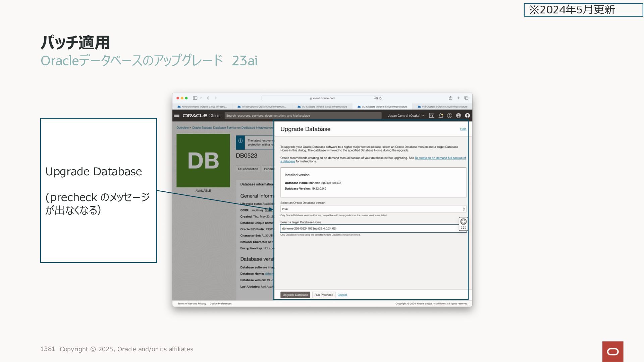Click the help question mark icon
This screenshot has height=362, width=644.
(449, 115)
